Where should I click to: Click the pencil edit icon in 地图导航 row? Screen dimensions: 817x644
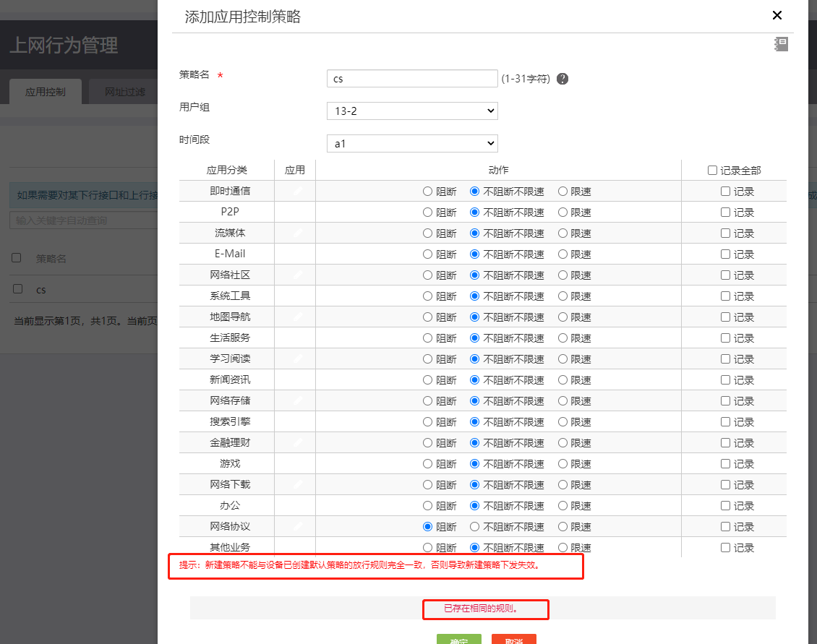(297, 317)
